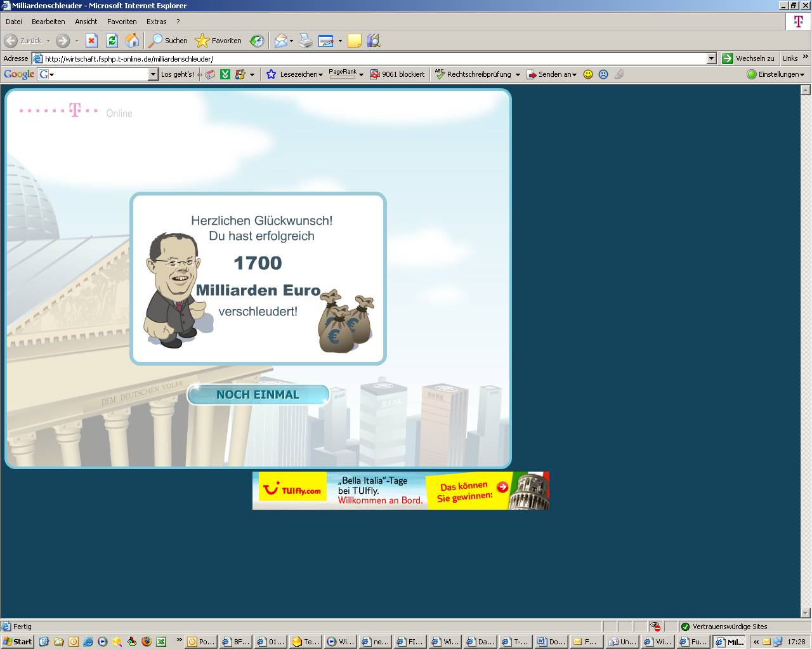
Task: Click the Links toolbar label
Action: point(790,58)
